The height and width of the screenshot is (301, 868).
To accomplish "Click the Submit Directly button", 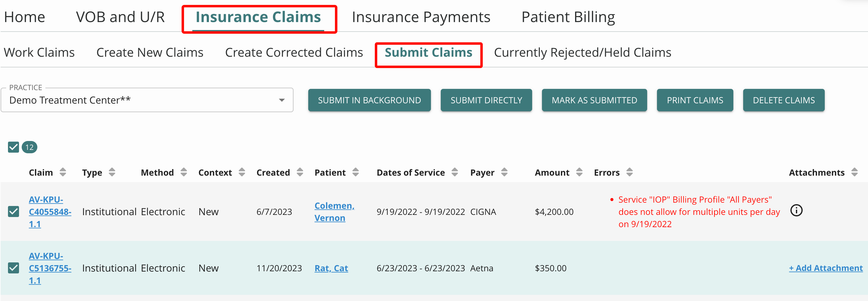I will (486, 100).
